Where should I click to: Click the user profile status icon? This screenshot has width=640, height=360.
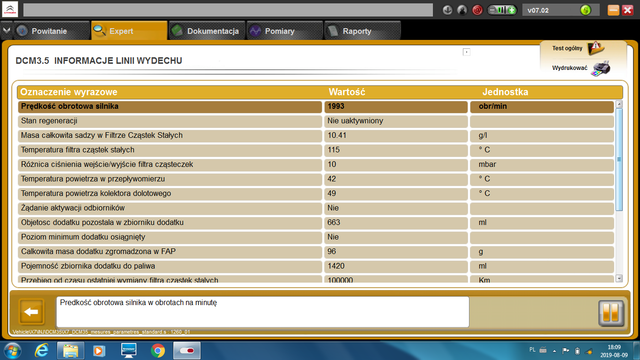[x=462, y=10]
